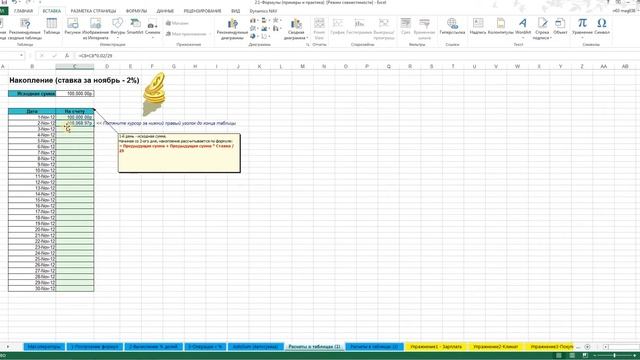Viewport: 640px width, 360px height.
Task: Select the ВСТАВКА (Insert) ribbon tab
Action: [52, 11]
